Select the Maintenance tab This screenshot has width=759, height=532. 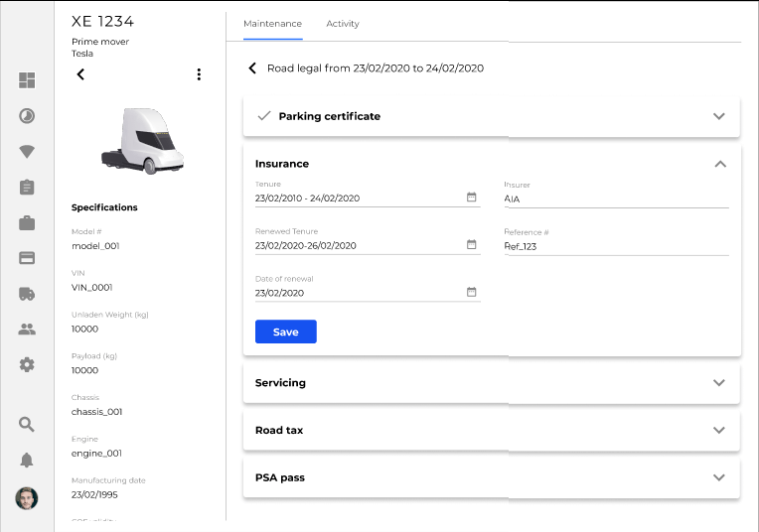(272, 24)
